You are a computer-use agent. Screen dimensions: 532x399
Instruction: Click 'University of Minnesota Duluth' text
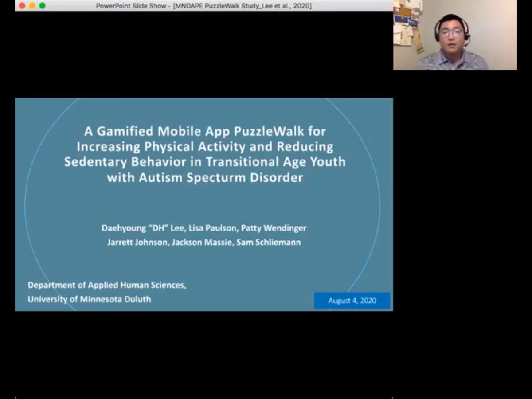point(89,299)
